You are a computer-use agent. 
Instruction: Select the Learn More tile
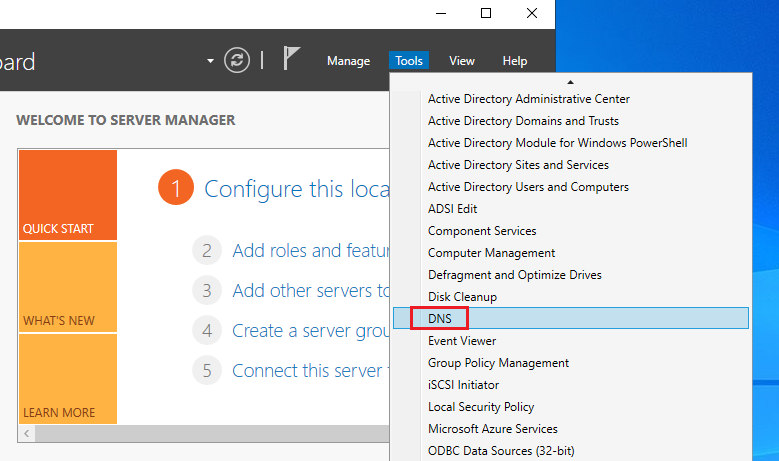point(67,379)
